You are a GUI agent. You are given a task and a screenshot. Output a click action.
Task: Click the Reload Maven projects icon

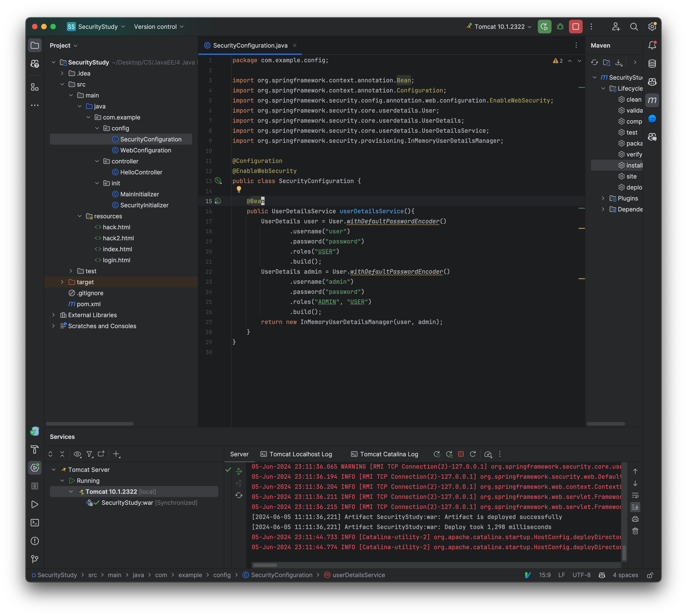click(594, 63)
